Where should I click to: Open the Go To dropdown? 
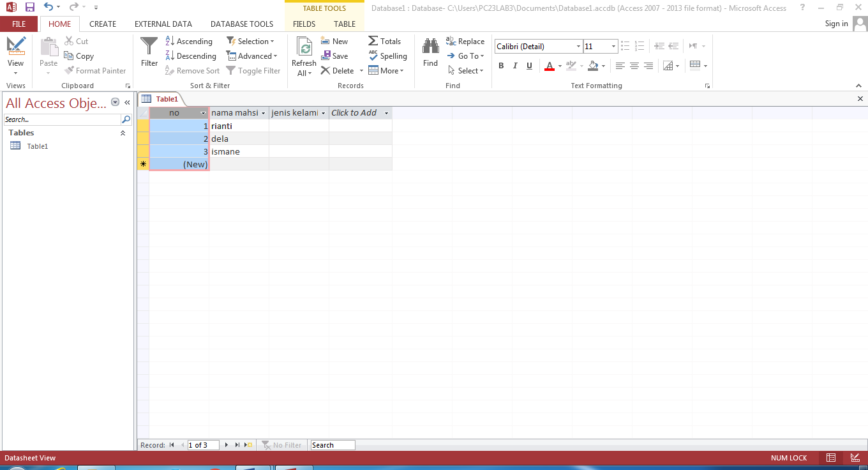(x=466, y=56)
